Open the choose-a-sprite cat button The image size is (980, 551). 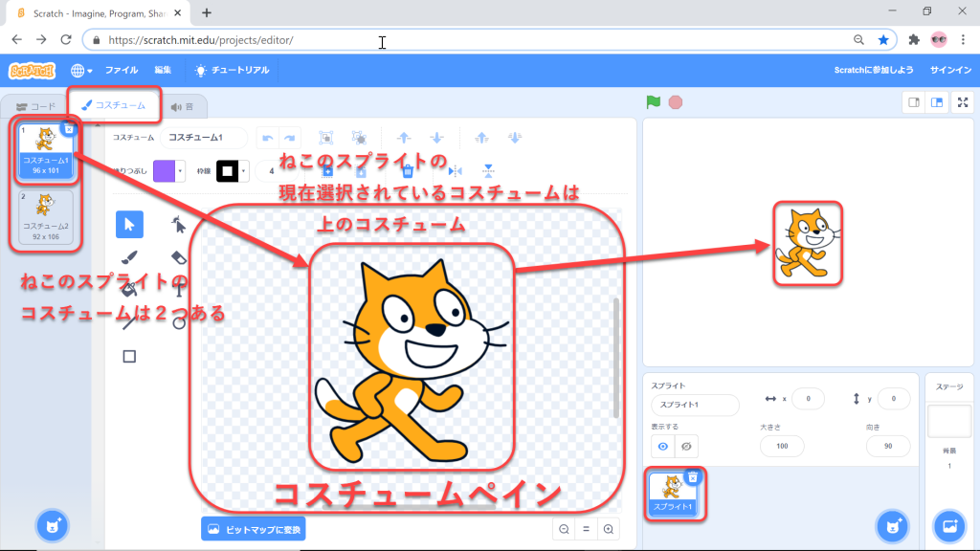893,526
